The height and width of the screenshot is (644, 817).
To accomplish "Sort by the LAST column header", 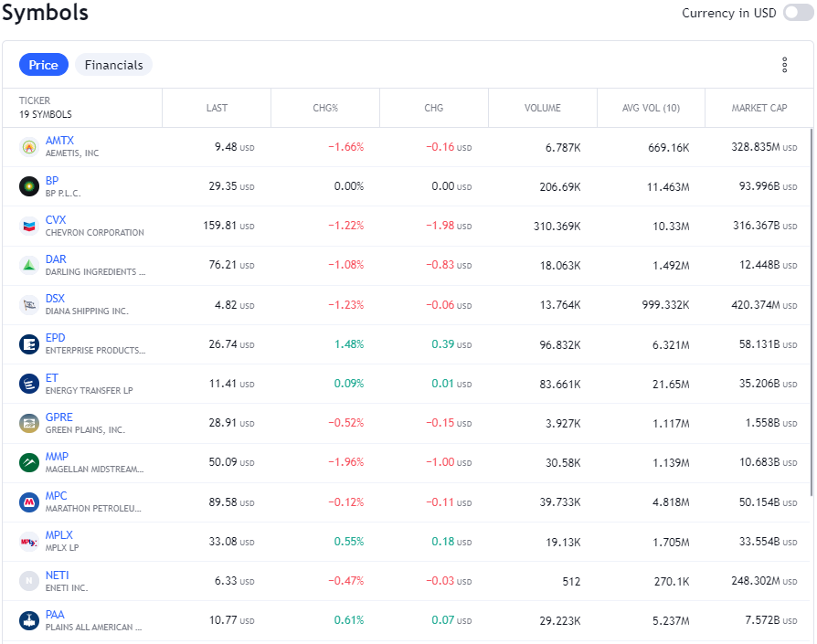I will 217,108.
